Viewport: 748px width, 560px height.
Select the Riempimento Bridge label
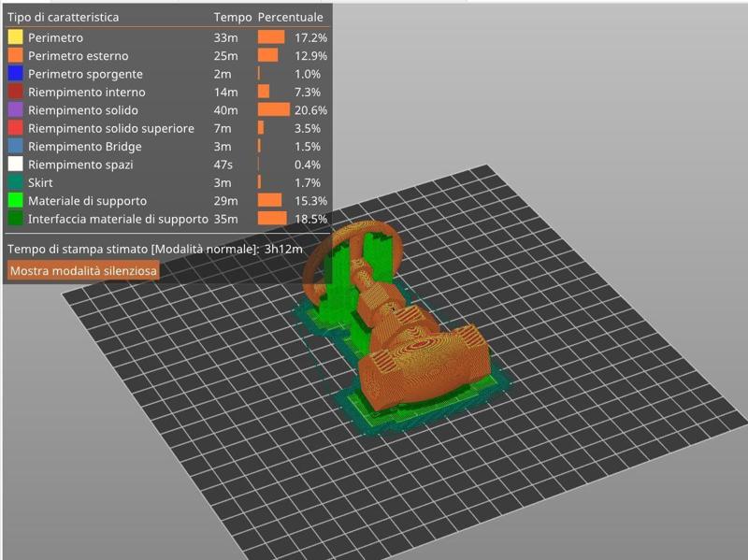coord(85,147)
